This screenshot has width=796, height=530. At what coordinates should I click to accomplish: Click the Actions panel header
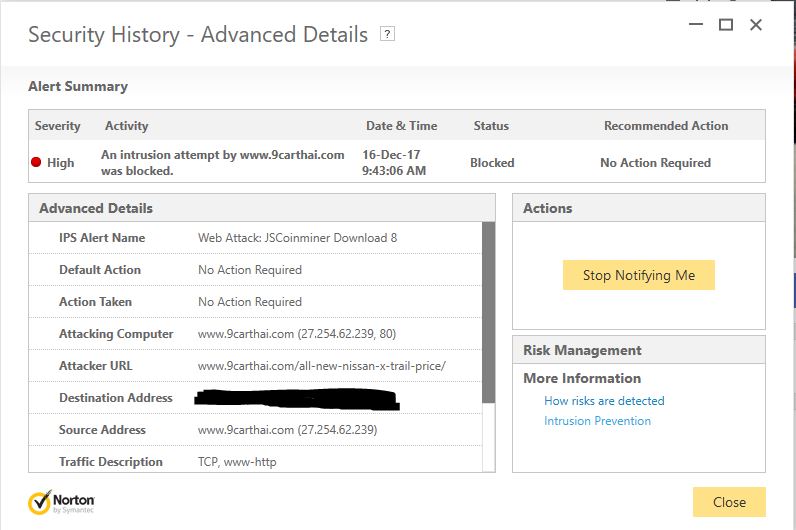coord(639,208)
